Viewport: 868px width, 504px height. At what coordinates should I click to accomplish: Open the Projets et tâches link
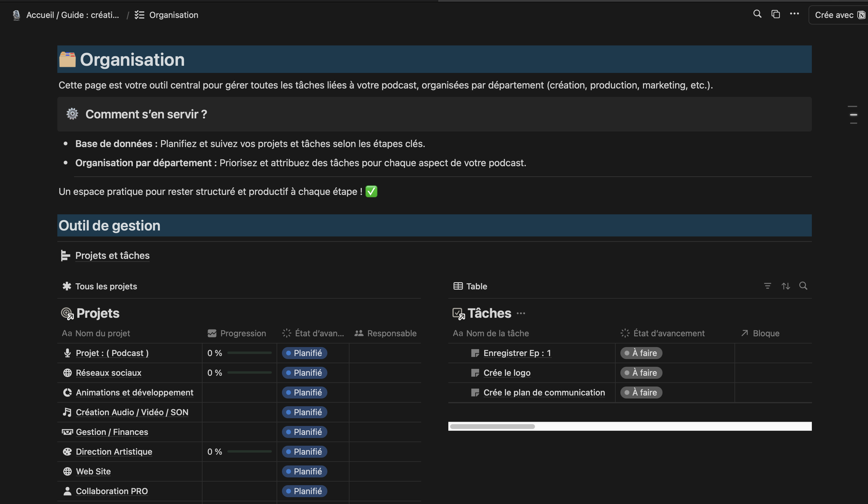(x=112, y=256)
